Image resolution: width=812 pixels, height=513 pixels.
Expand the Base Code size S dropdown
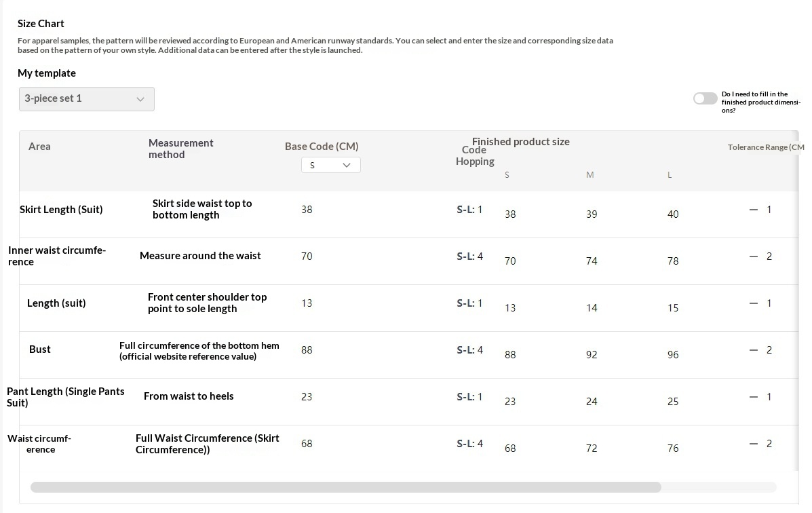[330, 165]
